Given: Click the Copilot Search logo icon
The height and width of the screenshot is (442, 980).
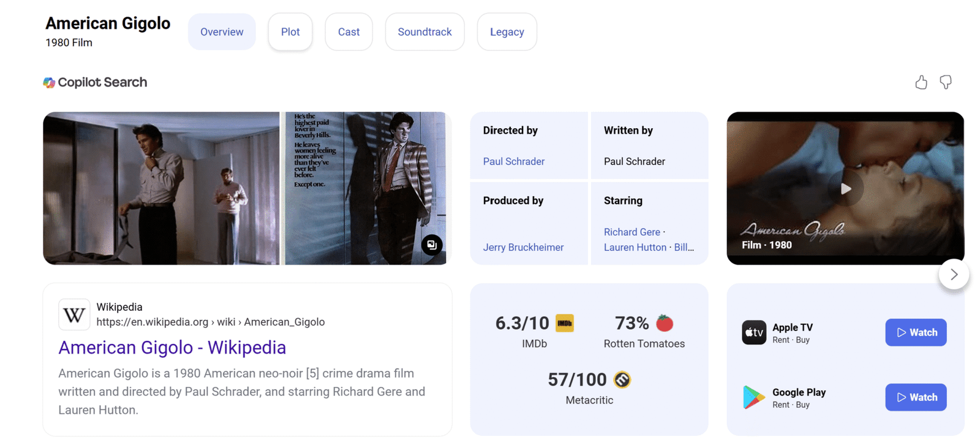Looking at the screenshot, I should (49, 83).
